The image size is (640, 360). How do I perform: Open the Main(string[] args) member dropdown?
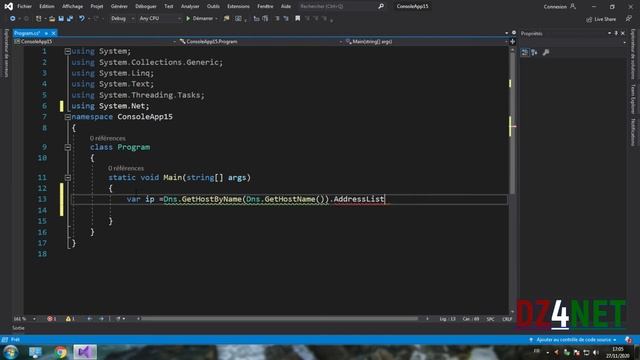(426, 42)
